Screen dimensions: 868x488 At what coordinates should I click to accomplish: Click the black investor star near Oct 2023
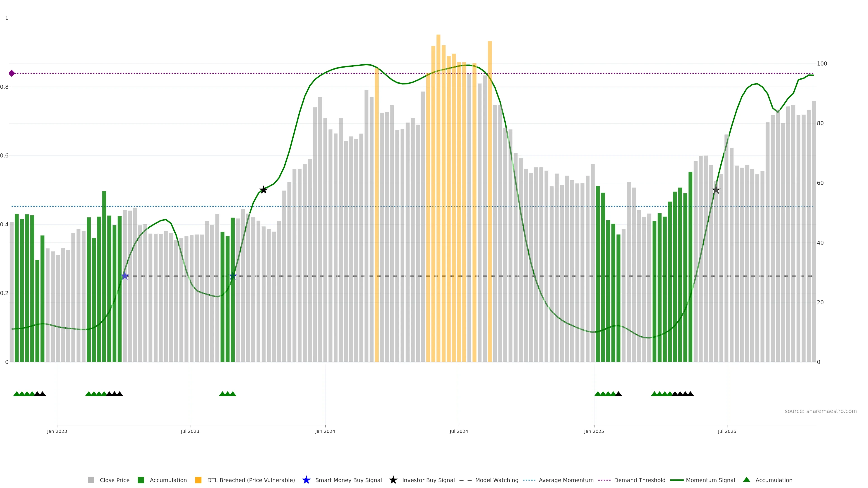(264, 190)
